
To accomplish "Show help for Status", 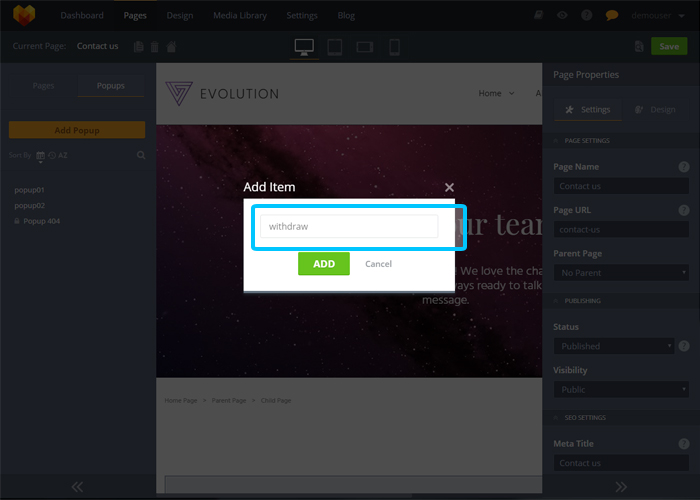I will click(x=683, y=346).
